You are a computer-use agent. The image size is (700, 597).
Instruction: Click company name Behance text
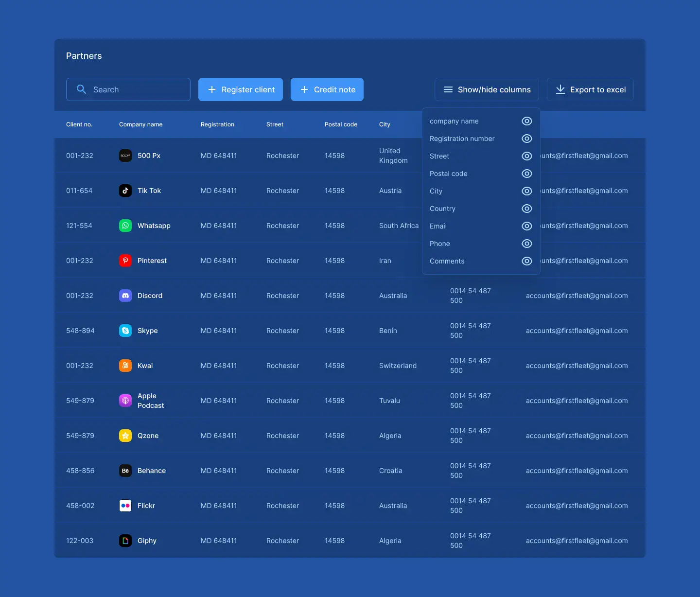[152, 471]
